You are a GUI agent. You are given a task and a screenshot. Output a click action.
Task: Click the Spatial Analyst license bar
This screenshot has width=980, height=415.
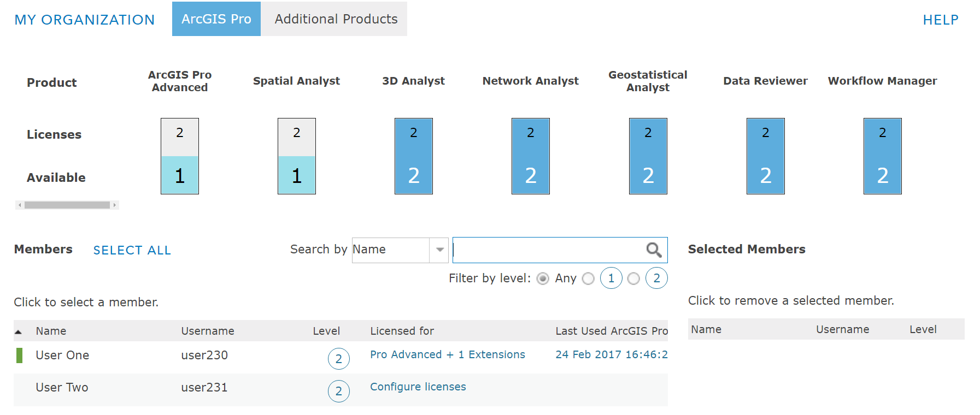point(297,156)
